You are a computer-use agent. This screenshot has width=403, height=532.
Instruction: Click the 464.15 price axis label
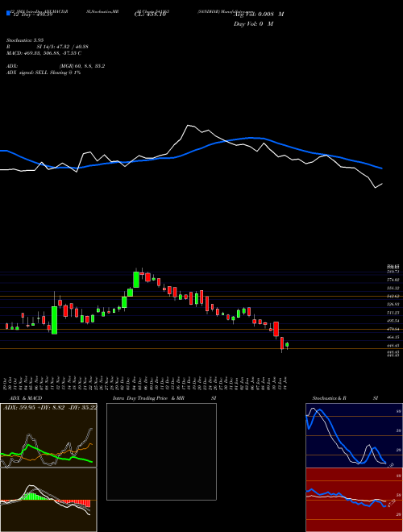pyautogui.click(x=393, y=337)
